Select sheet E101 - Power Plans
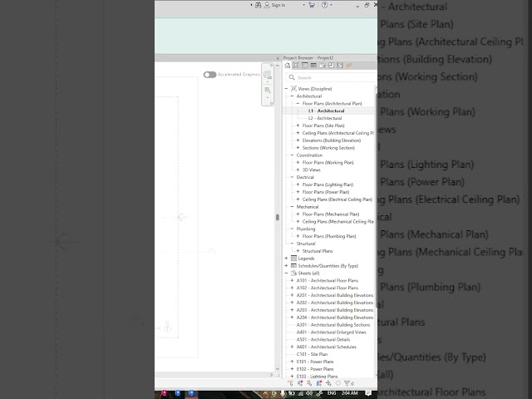This screenshot has width=532, height=399. [x=315, y=362]
